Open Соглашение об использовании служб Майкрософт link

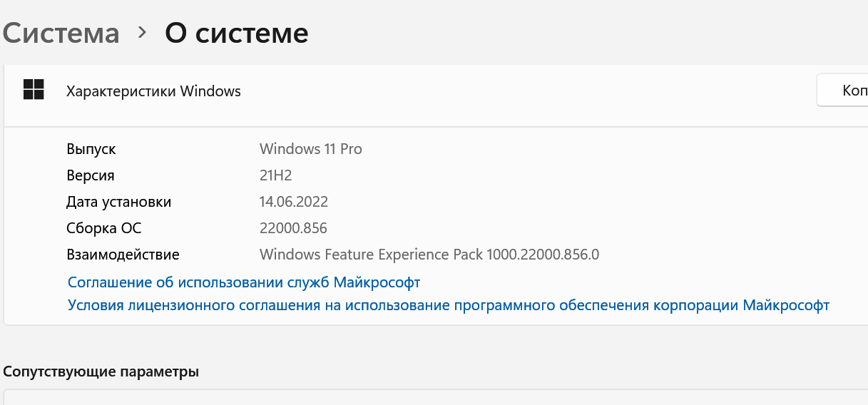pyautogui.click(x=244, y=282)
